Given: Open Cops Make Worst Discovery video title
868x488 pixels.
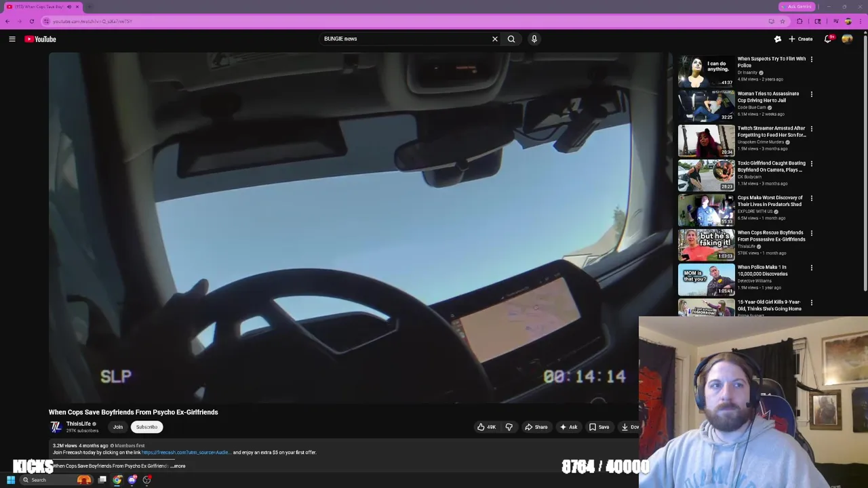Looking at the screenshot, I should 770,201.
